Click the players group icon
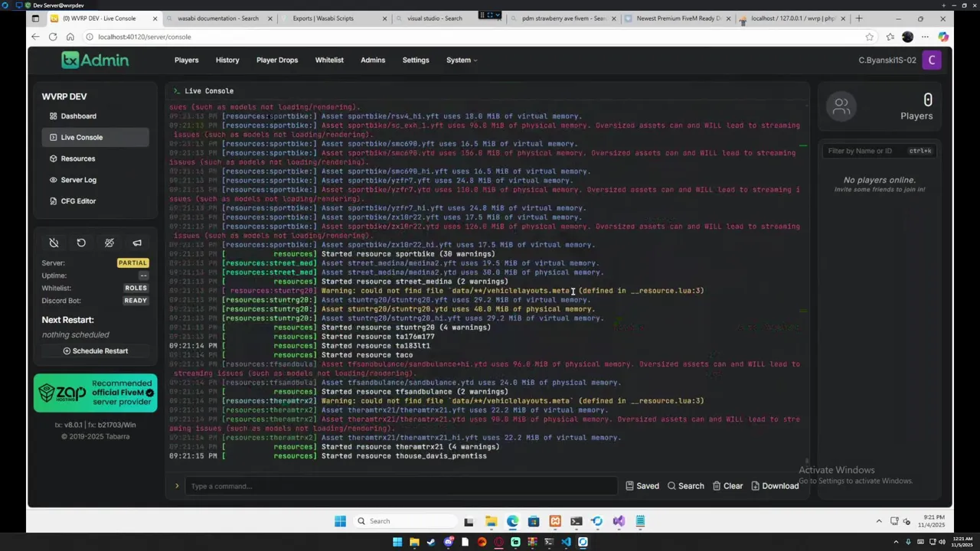 coord(841,106)
